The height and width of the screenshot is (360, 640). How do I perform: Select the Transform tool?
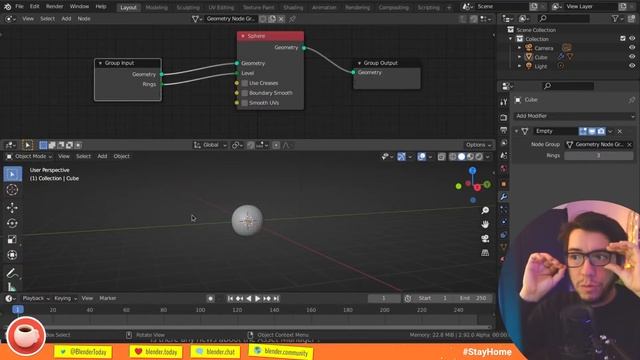point(12,255)
